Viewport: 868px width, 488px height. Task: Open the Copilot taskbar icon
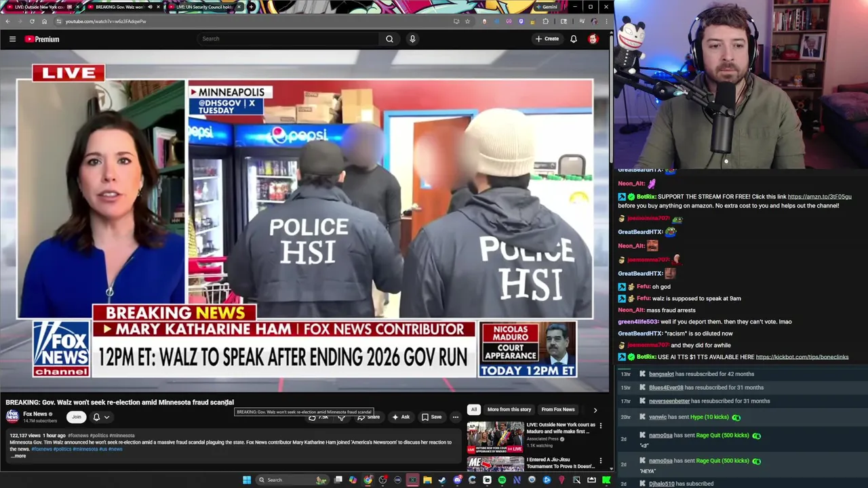(x=353, y=480)
